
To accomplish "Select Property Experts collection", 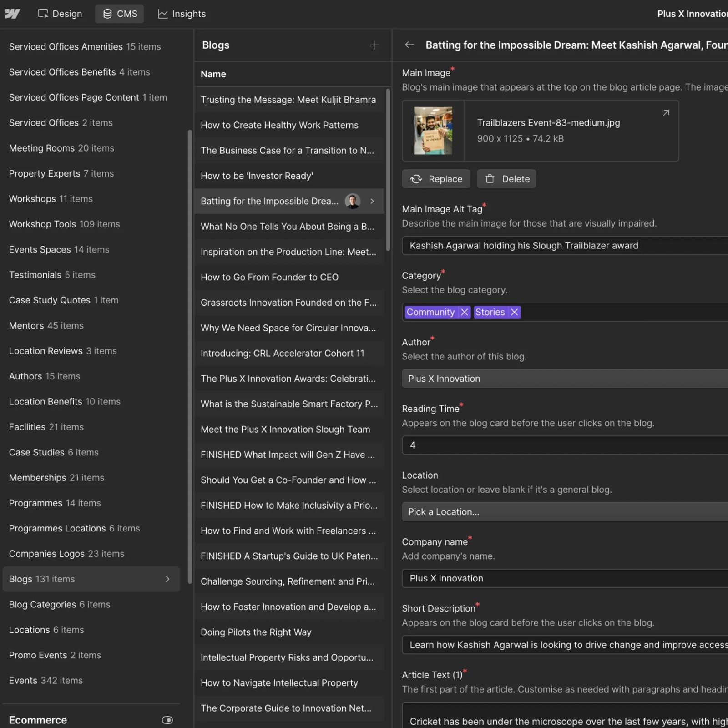I will click(61, 173).
